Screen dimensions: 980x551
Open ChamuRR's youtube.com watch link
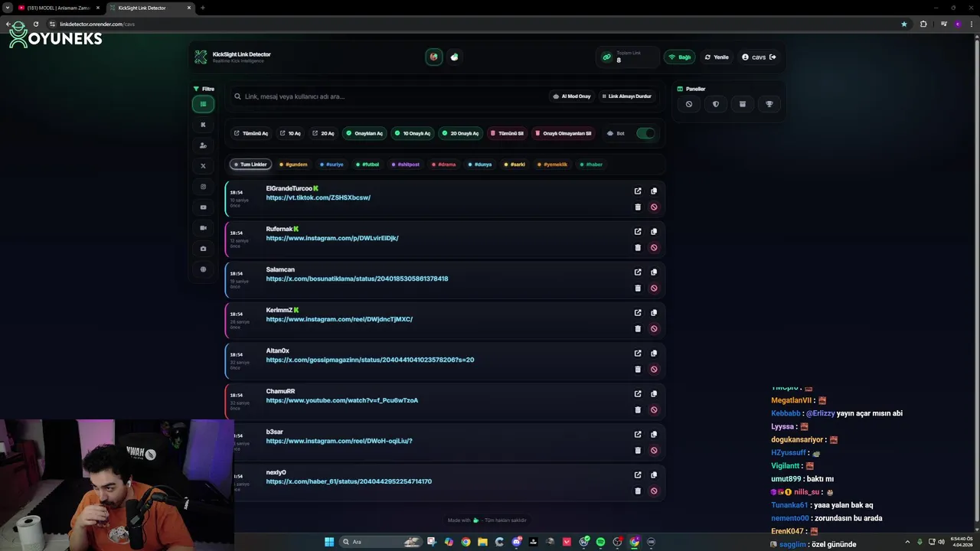click(x=341, y=400)
